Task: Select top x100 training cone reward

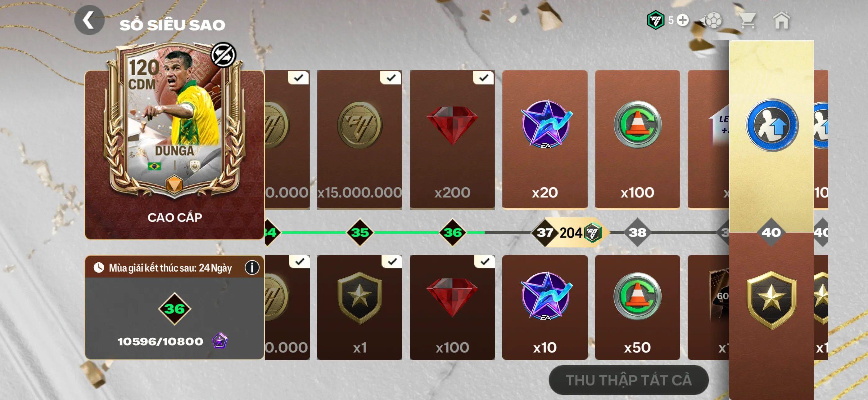Action: 637,140
